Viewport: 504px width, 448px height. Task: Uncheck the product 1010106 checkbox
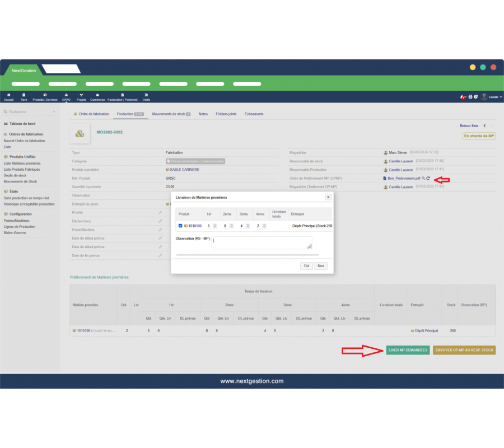(180, 226)
